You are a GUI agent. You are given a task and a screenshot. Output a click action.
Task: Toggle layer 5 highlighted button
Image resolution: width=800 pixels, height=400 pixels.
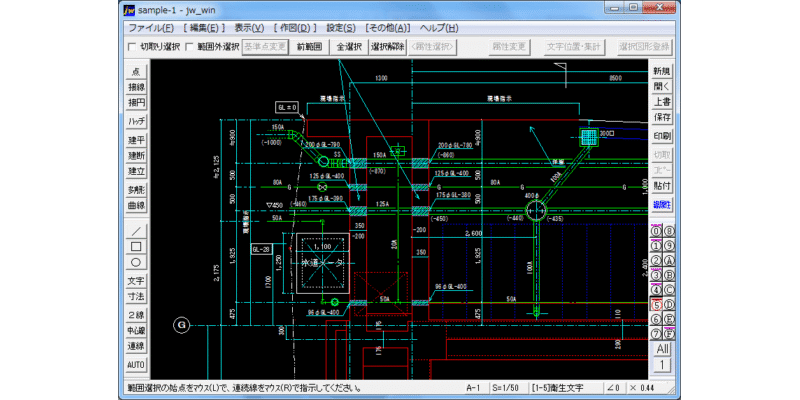[x=656, y=305]
